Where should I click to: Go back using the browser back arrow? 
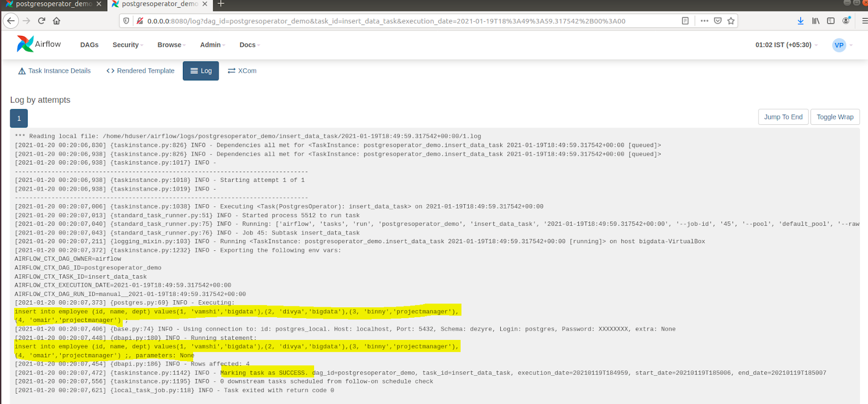11,21
